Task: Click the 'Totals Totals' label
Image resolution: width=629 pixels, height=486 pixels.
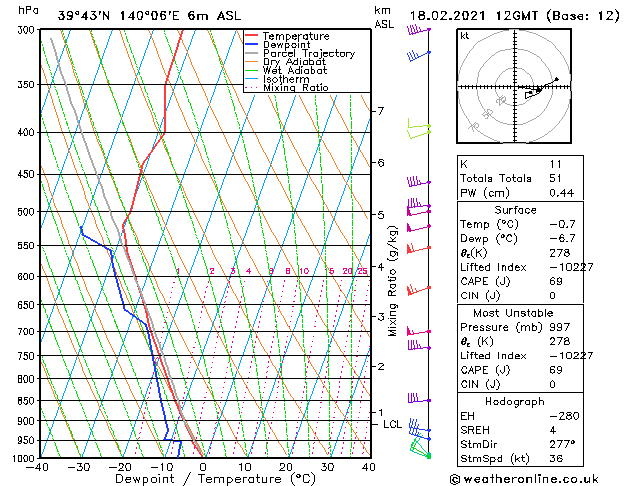Action: click(496, 178)
